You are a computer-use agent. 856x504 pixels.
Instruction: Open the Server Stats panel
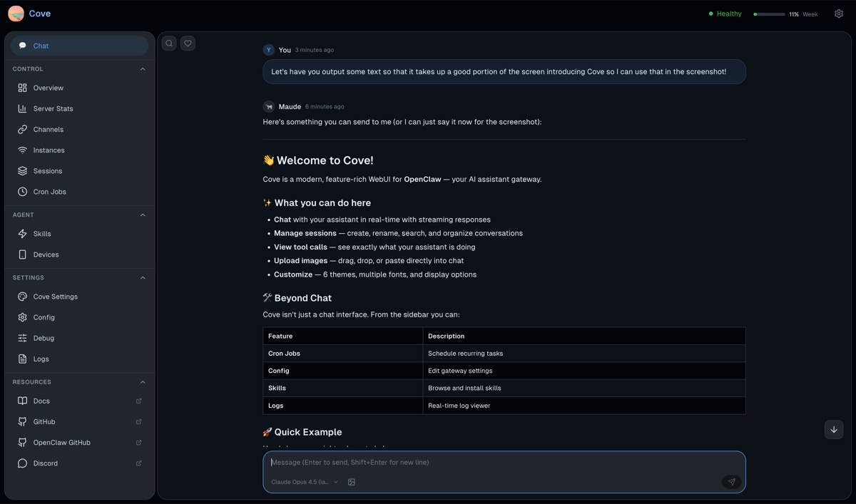coord(53,108)
